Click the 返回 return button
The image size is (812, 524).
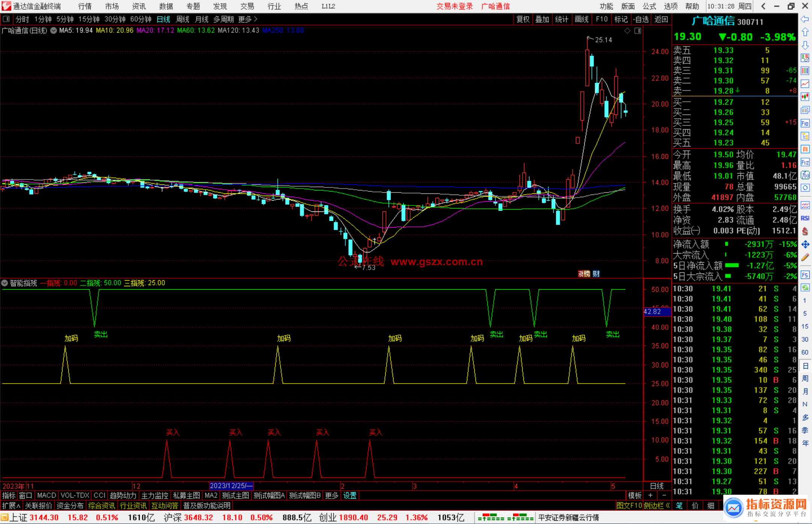[x=661, y=19]
